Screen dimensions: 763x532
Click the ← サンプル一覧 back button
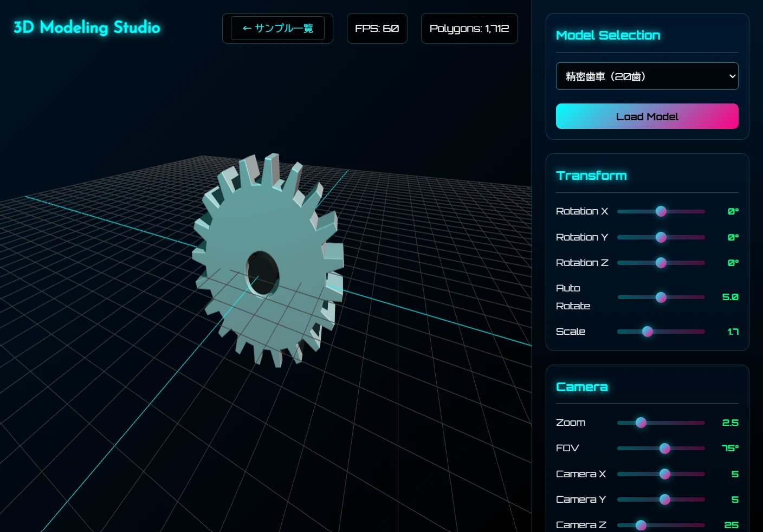tap(277, 28)
